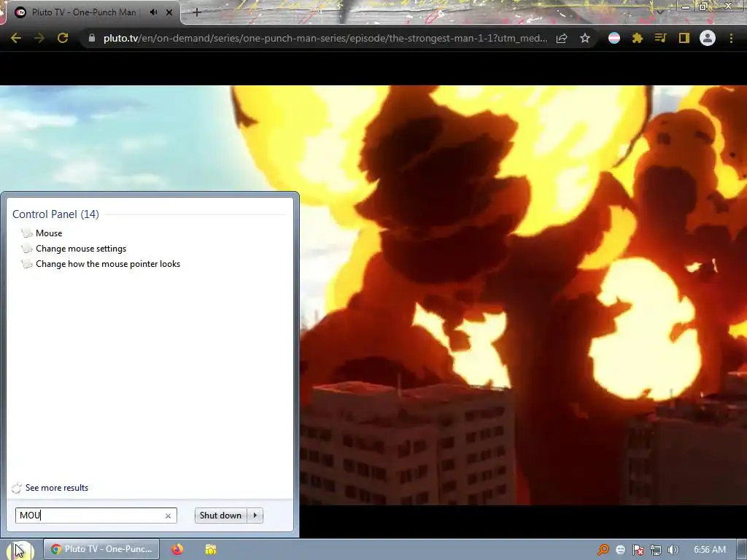This screenshot has height=560, width=747.
Task: Click the site padlock icon
Action: pyautogui.click(x=92, y=38)
